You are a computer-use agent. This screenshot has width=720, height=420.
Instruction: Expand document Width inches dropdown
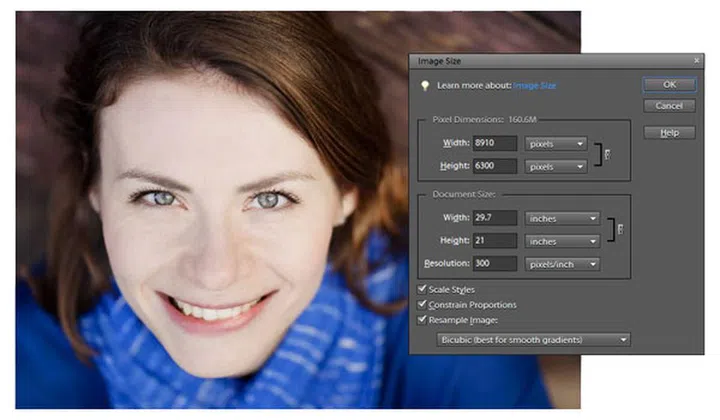click(562, 218)
